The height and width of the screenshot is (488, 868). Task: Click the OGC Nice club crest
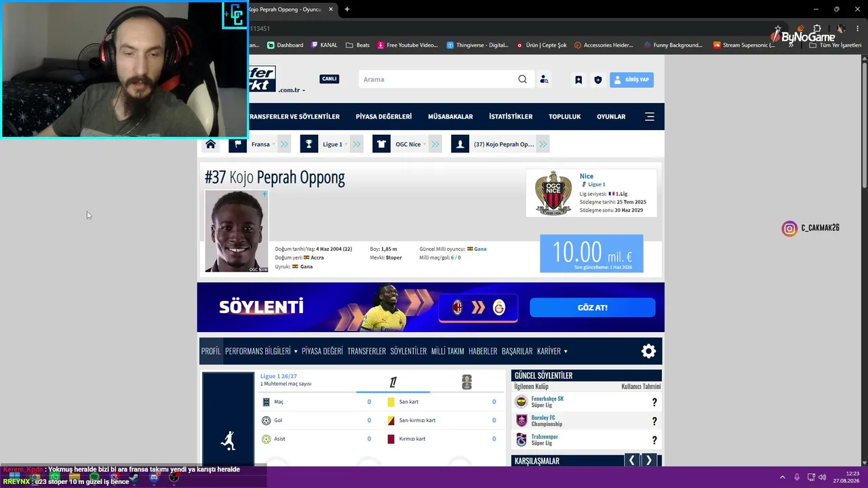point(553,193)
